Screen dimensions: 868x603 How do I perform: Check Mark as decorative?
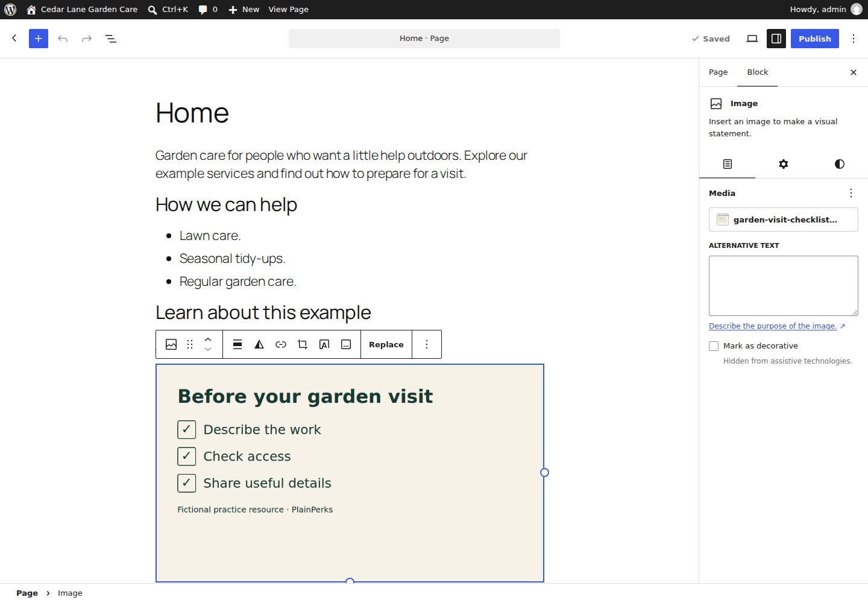coord(714,346)
